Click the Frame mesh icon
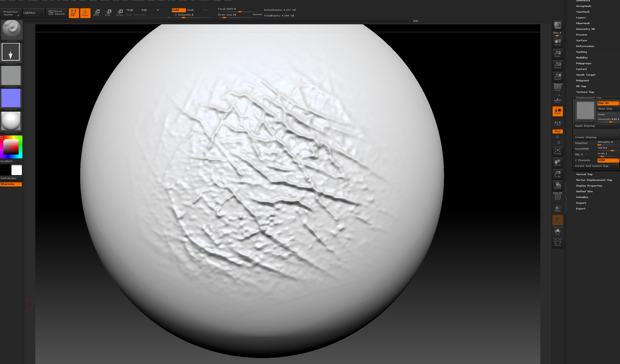The image size is (620, 364). [x=557, y=151]
